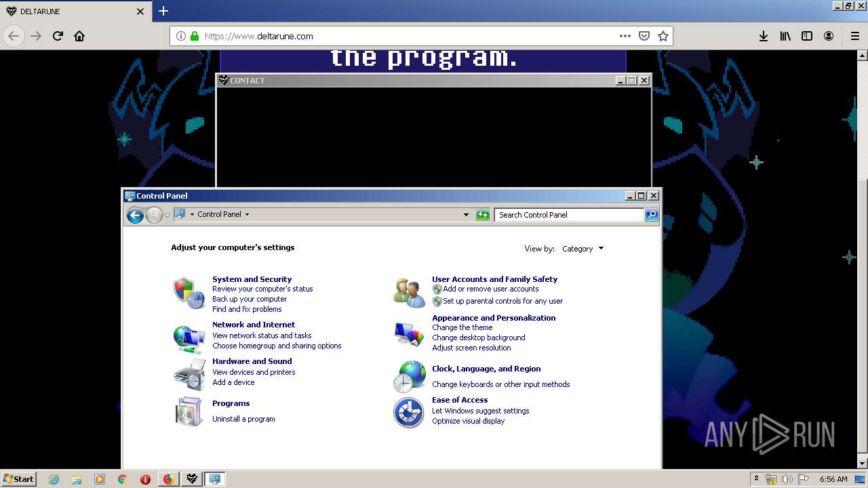This screenshot has width=868, height=488.
Task: Click Review your computer's status
Action: 262,289
